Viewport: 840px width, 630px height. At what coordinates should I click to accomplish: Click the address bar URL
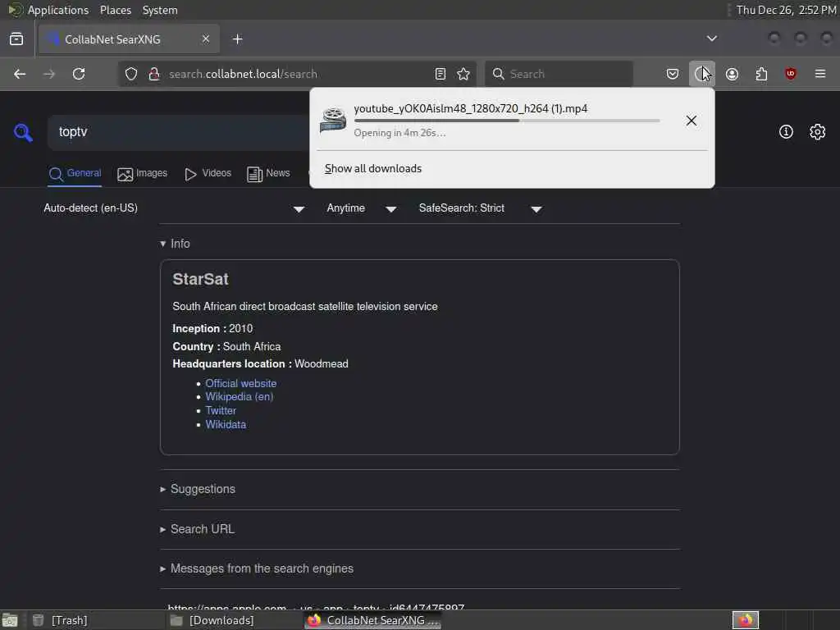pos(243,74)
